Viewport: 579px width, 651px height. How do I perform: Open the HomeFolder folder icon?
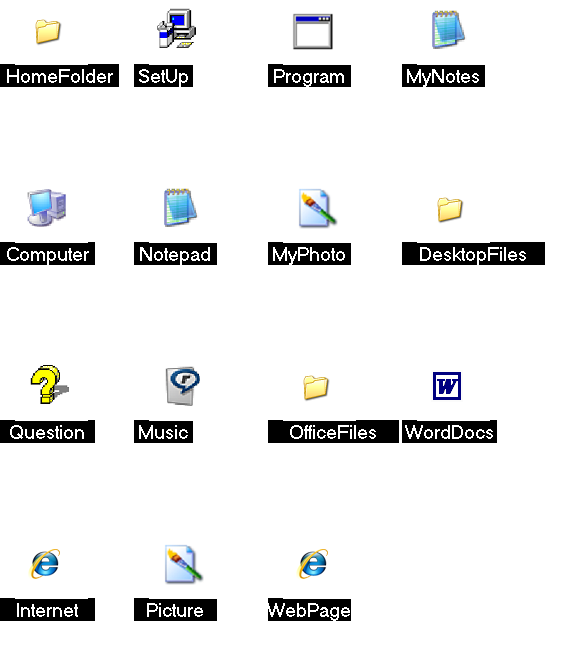point(48,31)
